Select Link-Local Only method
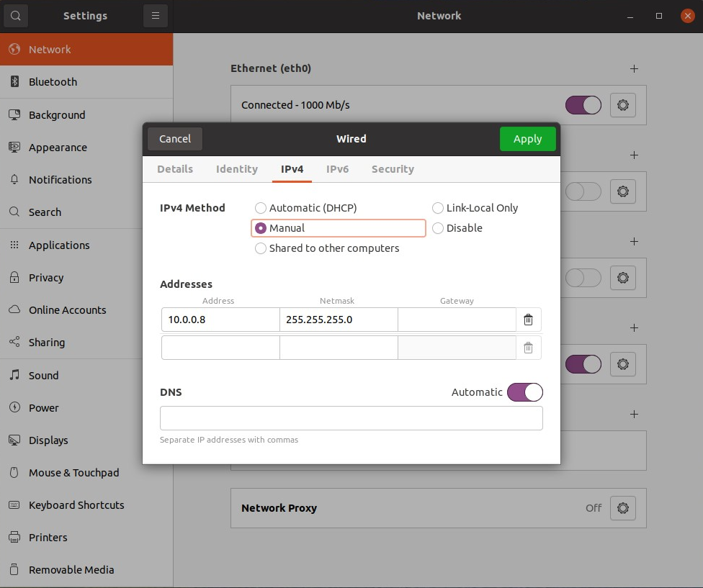The width and height of the screenshot is (703, 588). coord(475,208)
